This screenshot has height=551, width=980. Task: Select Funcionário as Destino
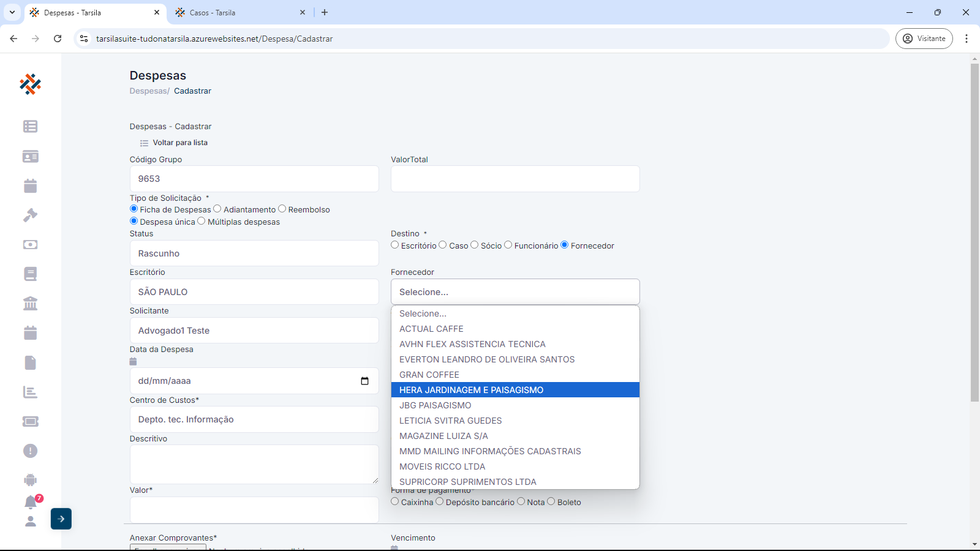(x=508, y=245)
